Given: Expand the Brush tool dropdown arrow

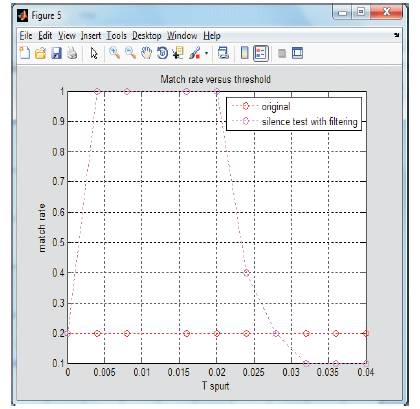Looking at the screenshot, I should point(206,53).
